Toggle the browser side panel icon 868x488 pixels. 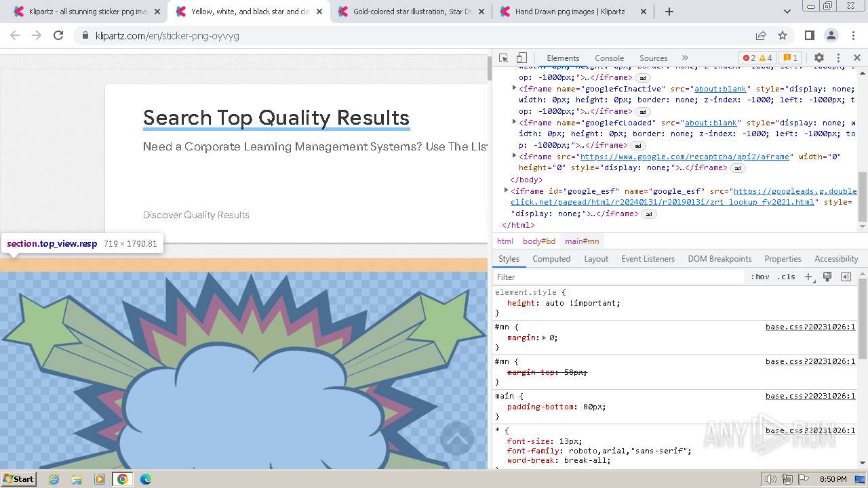click(810, 36)
